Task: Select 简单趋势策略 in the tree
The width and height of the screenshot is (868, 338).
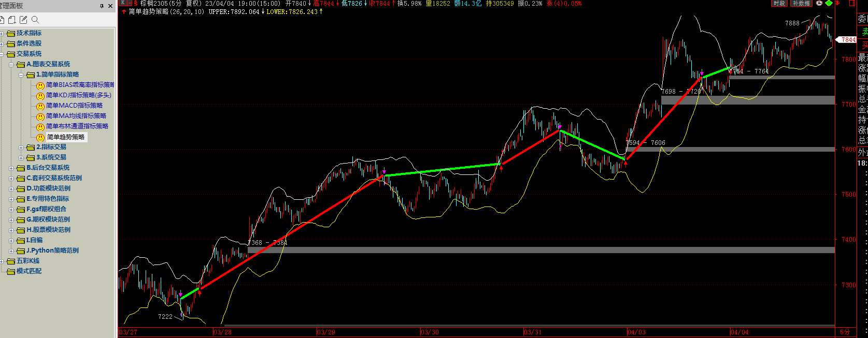Action: (x=66, y=137)
